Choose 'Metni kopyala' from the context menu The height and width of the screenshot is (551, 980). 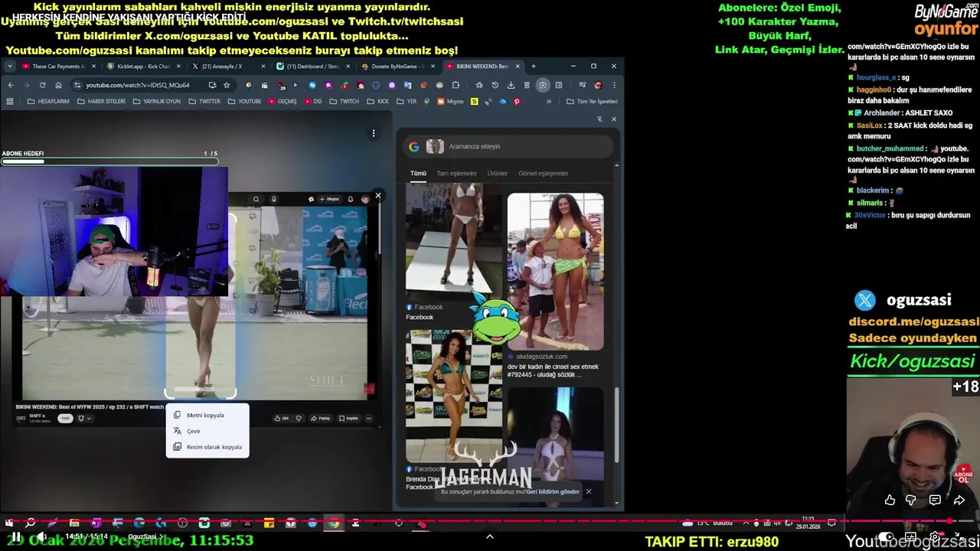(207, 415)
